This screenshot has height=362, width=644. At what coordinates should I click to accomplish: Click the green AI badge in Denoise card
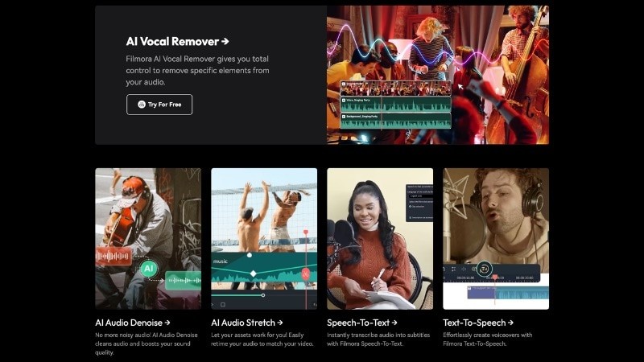[x=148, y=269]
